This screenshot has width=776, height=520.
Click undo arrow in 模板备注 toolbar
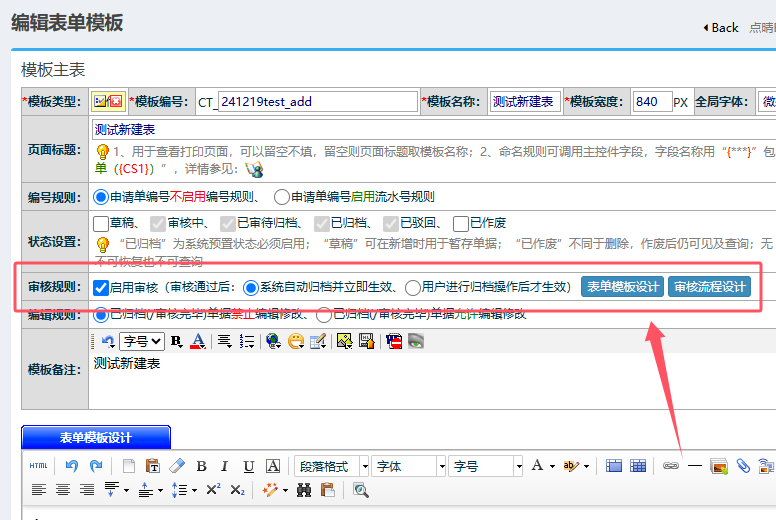(108, 341)
